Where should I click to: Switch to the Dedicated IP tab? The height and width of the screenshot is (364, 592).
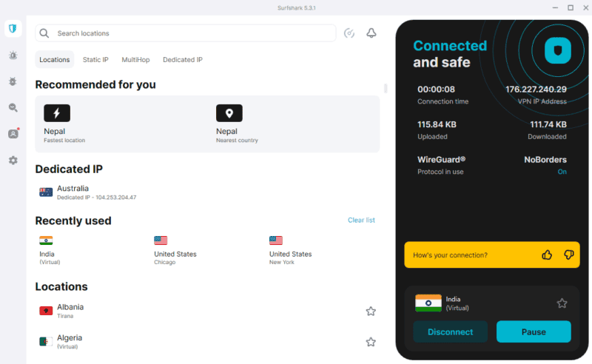183,60
